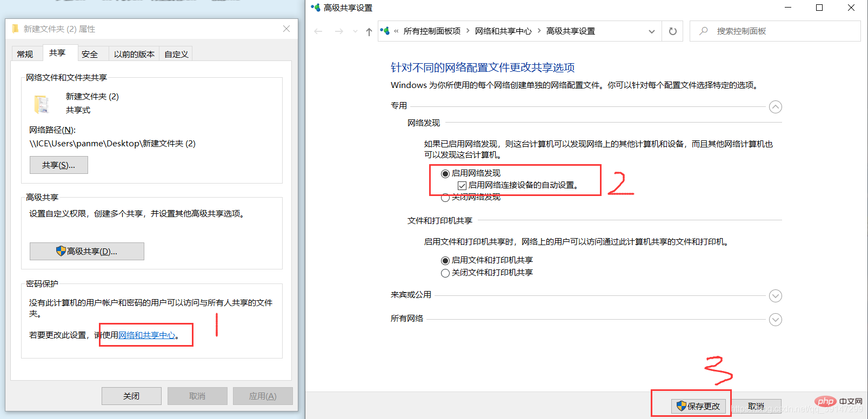Click 取消 in Advanced sharing settings

756,406
